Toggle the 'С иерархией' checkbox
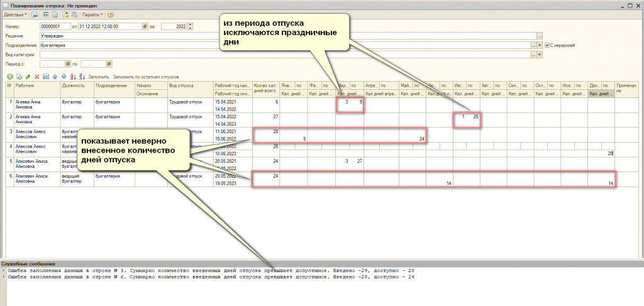The height and width of the screenshot is (306, 644). click(x=548, y=45)
